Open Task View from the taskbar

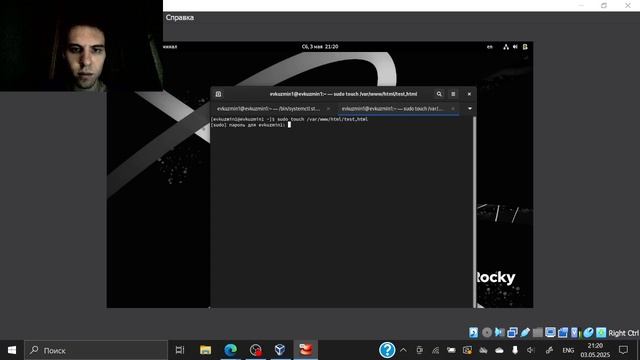pos(180,350)
